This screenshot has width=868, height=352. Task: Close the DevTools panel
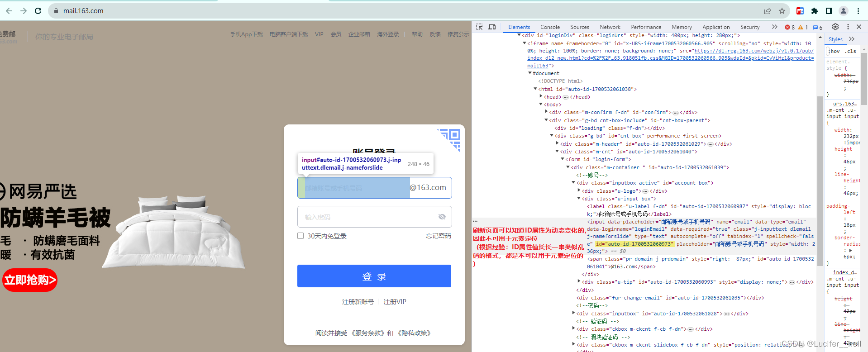pyautogui.click(x=859, y=27)
